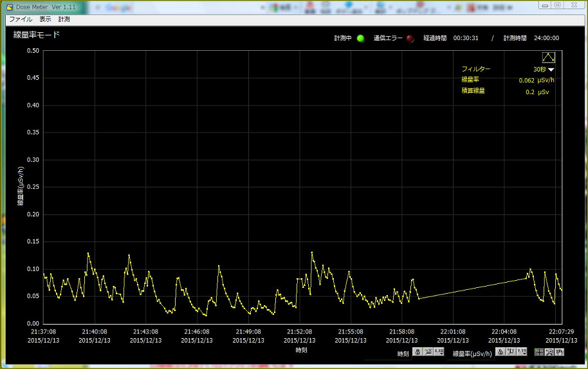
Task: Open the 計測 menu
Action: coord(64,19)
